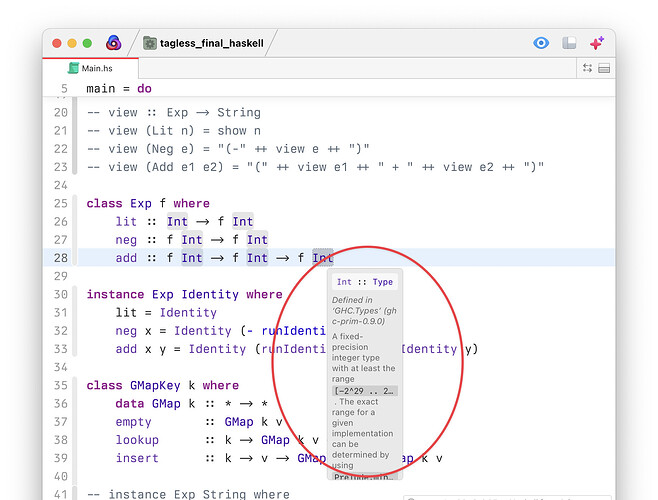Click 'main = do' sticky header line
The width and height of the screenshot is (658, 500).
tap(119, 89)
